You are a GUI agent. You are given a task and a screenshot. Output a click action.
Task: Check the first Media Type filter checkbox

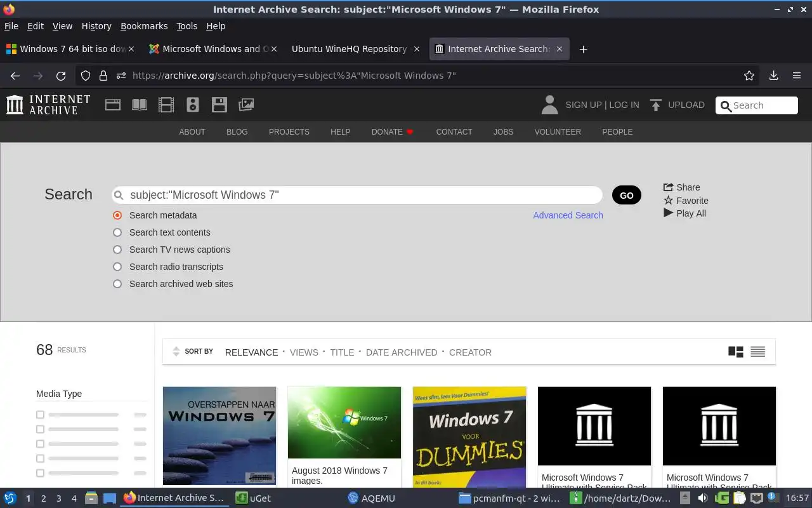(40, 415)
